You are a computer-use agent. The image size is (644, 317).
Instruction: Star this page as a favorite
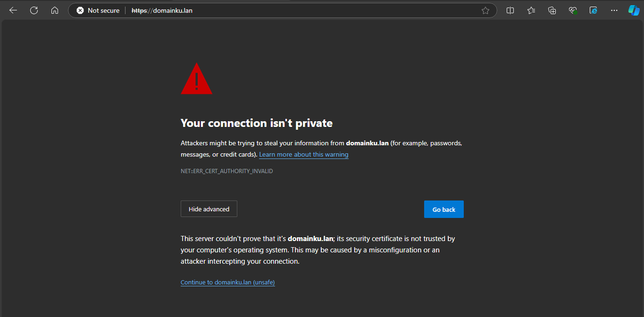point(485,10)
